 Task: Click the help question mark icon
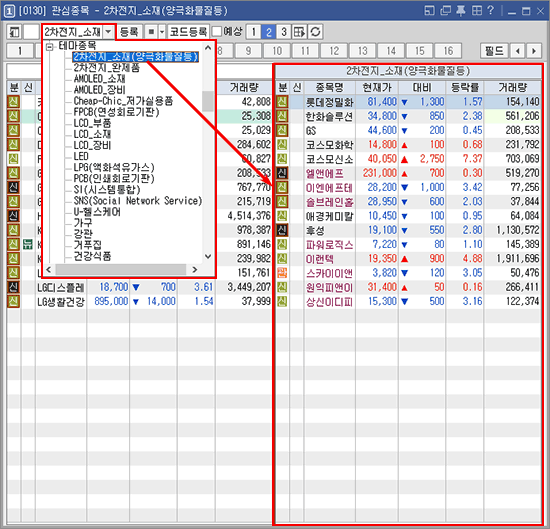point(490,11)
